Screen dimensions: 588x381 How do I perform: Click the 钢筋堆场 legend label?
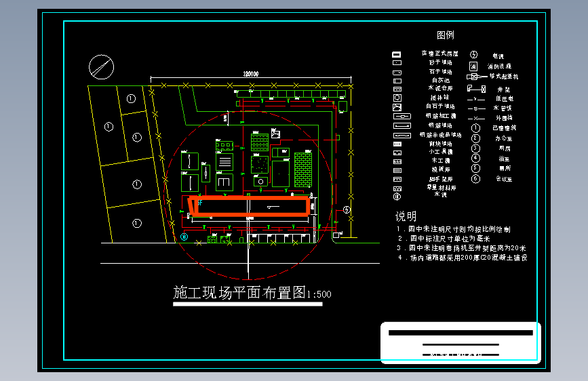tap(440, 125)
